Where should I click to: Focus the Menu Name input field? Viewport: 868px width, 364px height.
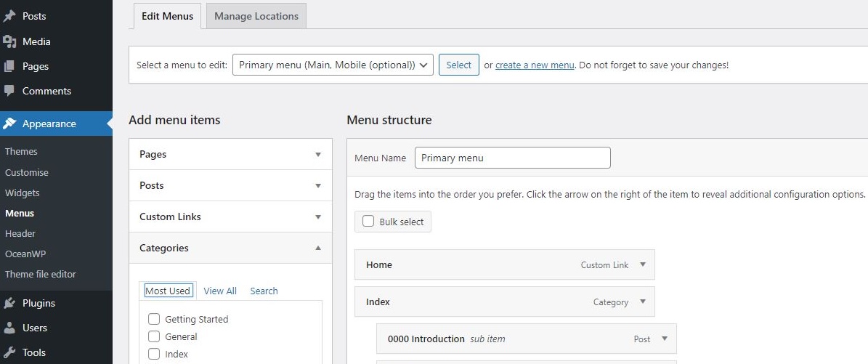tap(513, 158)
